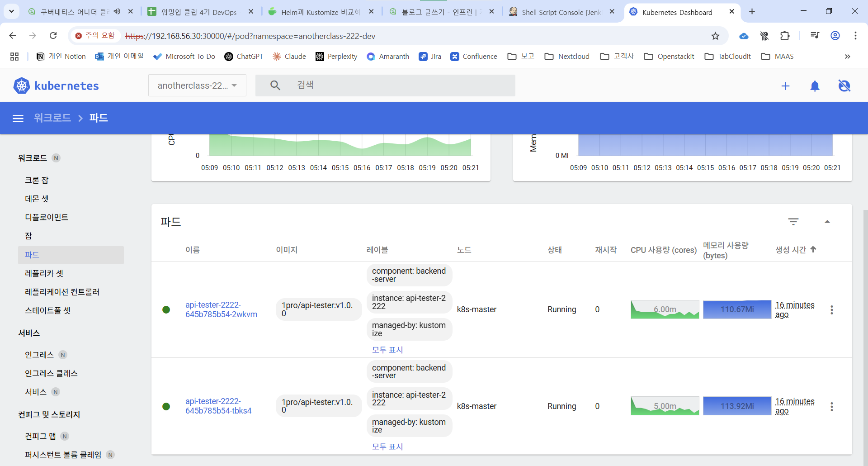Open the Jira bookmark
The height and width of the screenshot is (466, 868).
pyautogui.click(x=430, y=57)
